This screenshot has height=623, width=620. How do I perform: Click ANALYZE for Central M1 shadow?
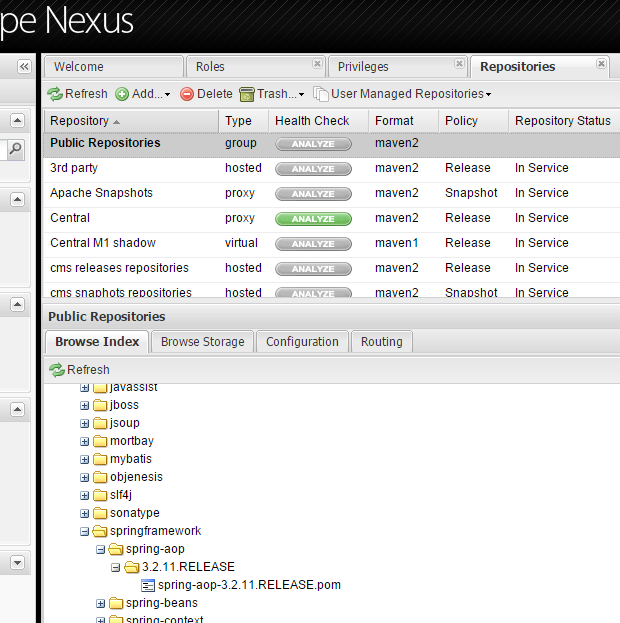(x=313, y=244)
